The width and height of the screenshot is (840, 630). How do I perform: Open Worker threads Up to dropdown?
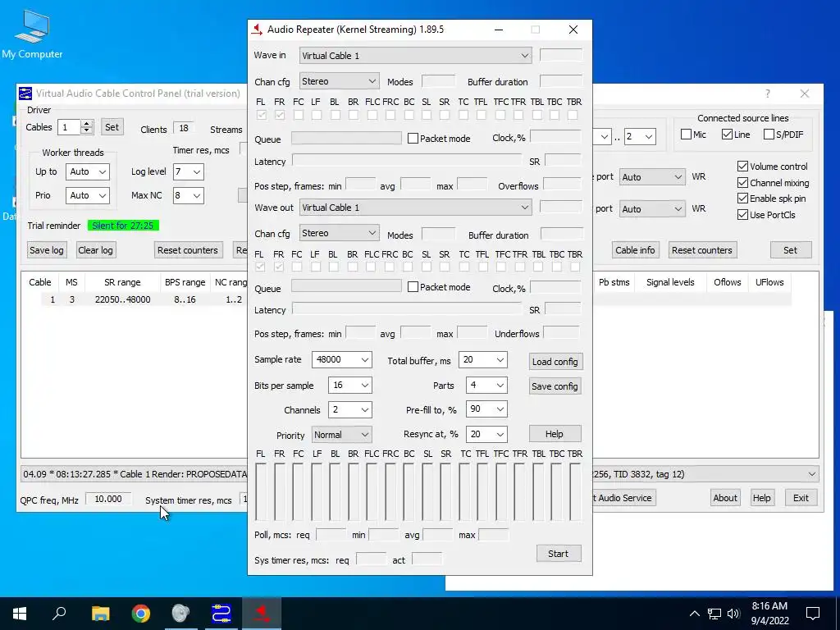pyautogui.click(x=87, y=172)
